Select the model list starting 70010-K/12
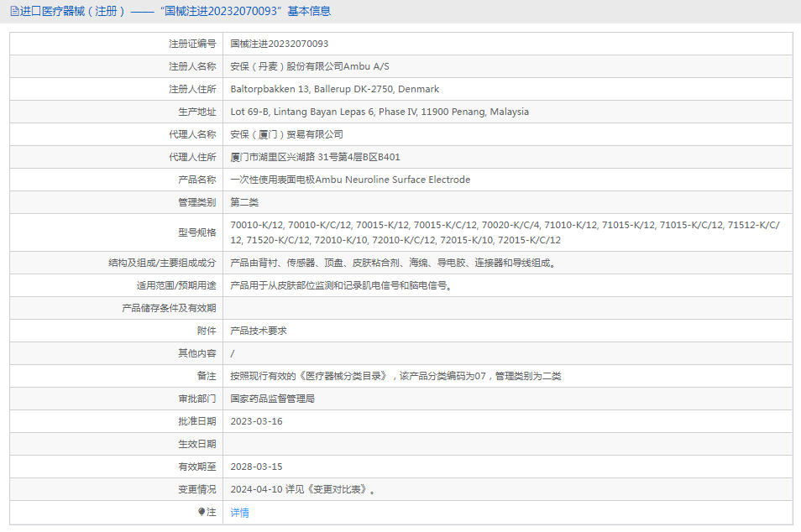 505,232
